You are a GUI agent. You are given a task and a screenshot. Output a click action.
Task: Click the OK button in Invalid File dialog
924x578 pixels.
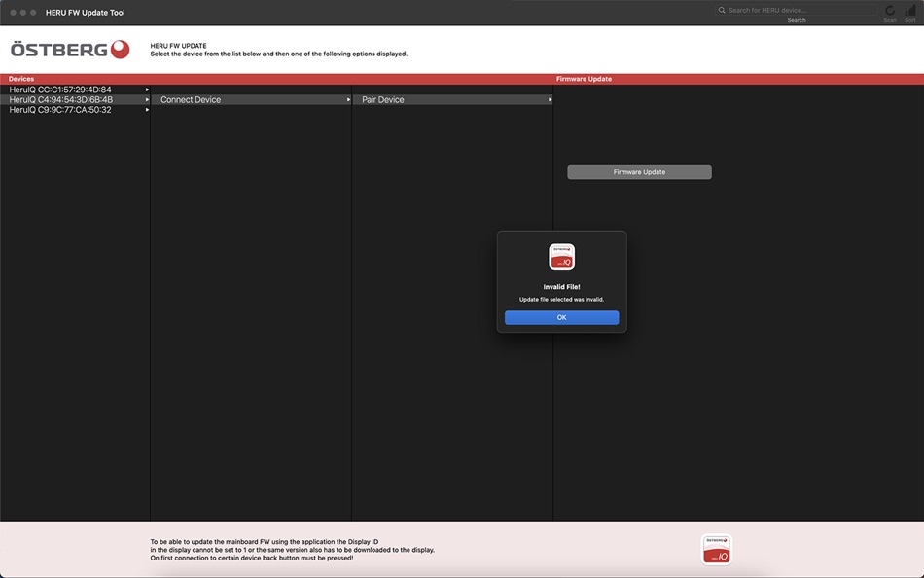[561, 317]
